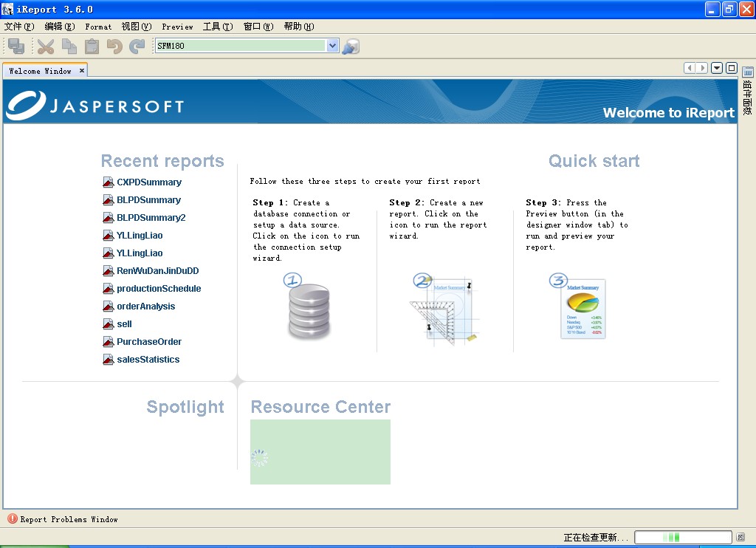Close the Welcome Window tab
This screenshot has width=756, height=548.
click(x=81, y=70)
